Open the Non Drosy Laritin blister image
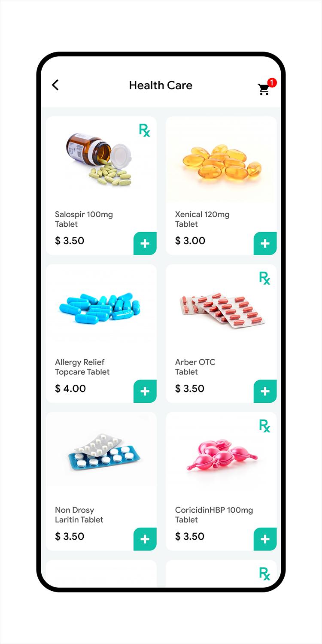The height and width of the screenshot is (644, 322). tap(104, 452)
